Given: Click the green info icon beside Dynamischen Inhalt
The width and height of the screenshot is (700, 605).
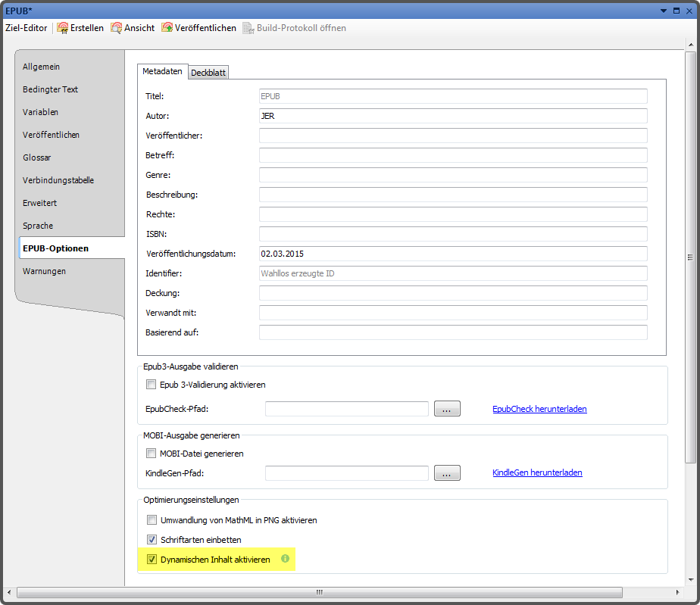Looking at the screenshot, I should [x=286, y=560].
